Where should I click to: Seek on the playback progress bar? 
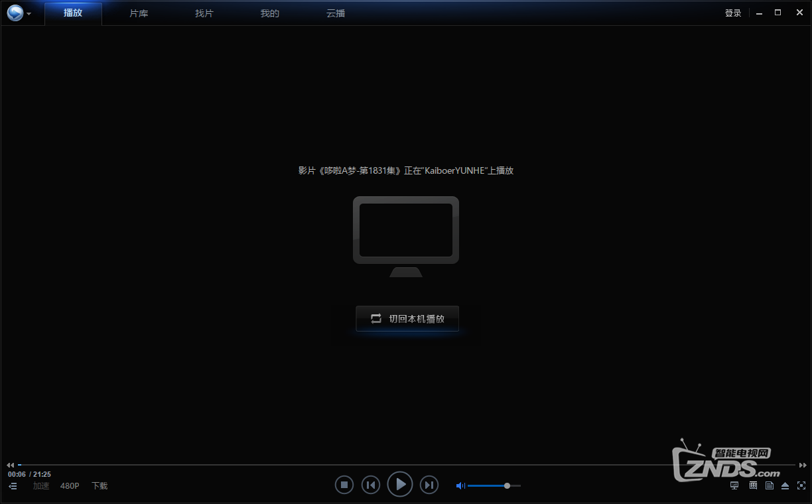click(x=406, y=465)
